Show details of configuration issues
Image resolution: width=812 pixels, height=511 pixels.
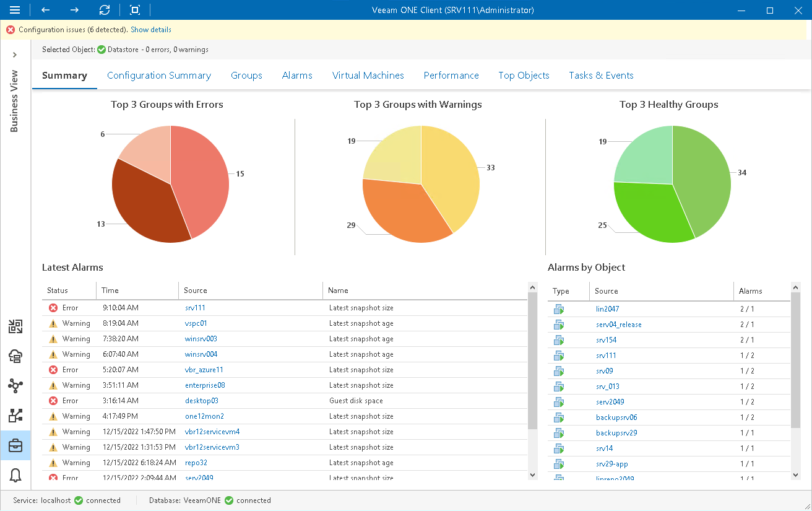(151, 30)
